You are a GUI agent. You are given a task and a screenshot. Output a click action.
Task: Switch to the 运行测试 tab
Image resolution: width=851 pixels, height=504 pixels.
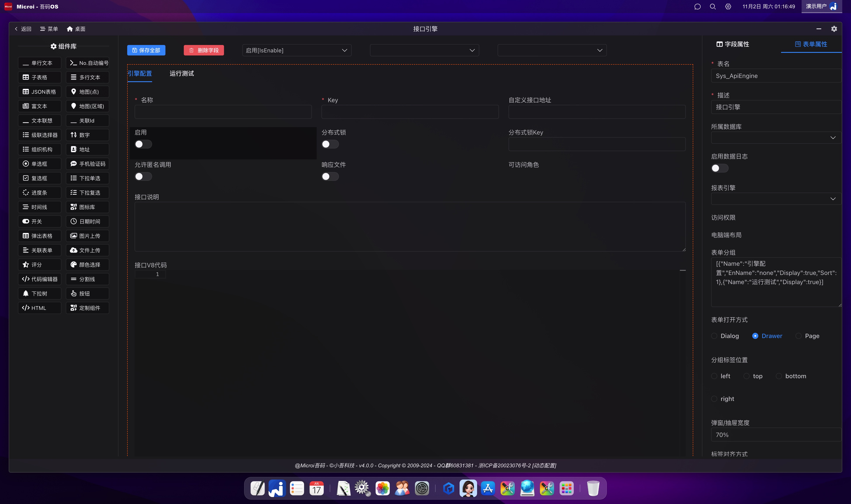(x=182, y=73)
